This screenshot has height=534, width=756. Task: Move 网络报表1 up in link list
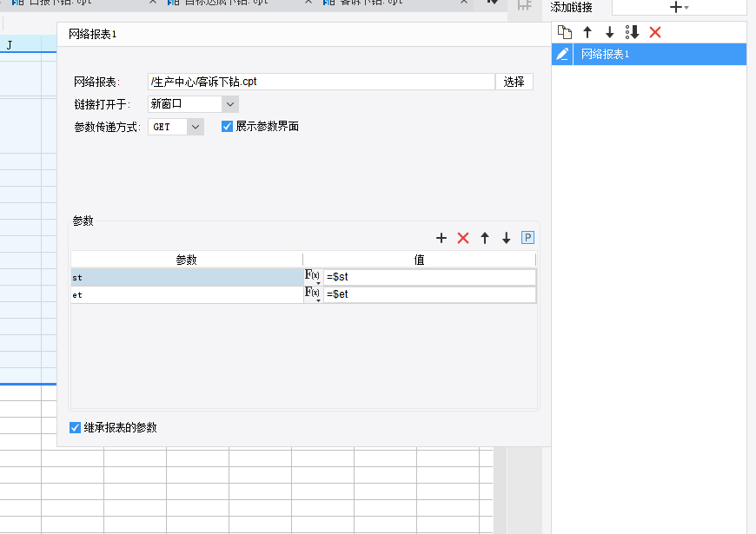587,32
